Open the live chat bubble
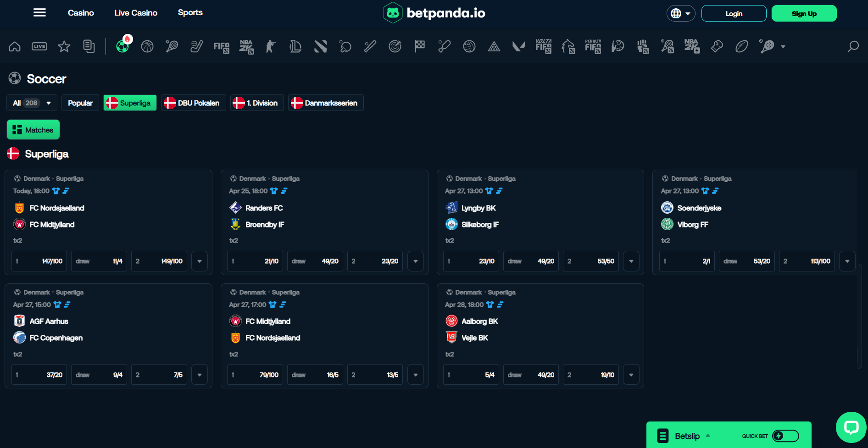868x448 pixels. 851,427
